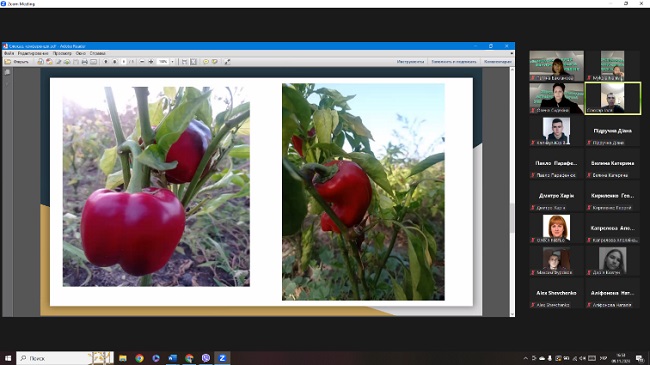Screen dimensions: 650x365
Task: Click the vertical scrollbar of the PDF
Action: 512,192
